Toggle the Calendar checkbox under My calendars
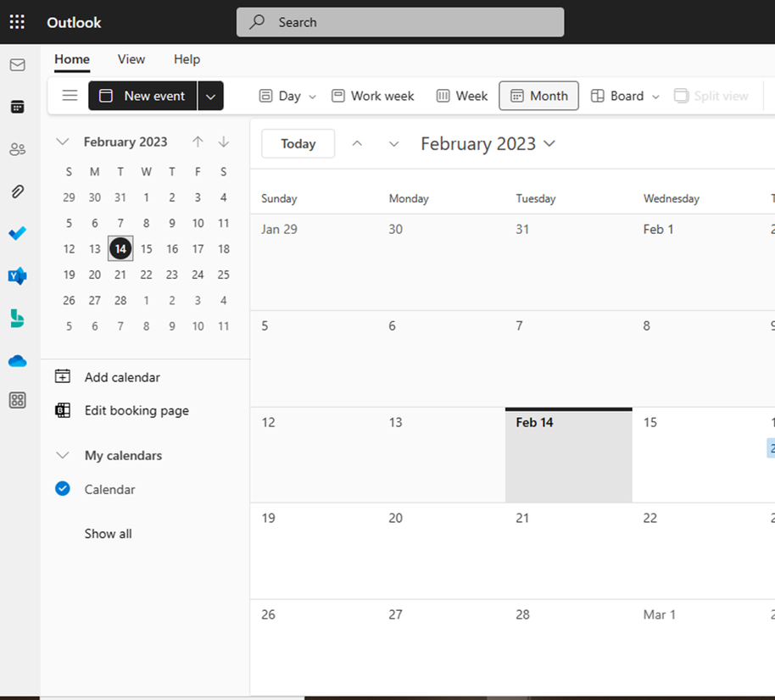The height and width of the screenshot is (700, 775). (62, 489)
